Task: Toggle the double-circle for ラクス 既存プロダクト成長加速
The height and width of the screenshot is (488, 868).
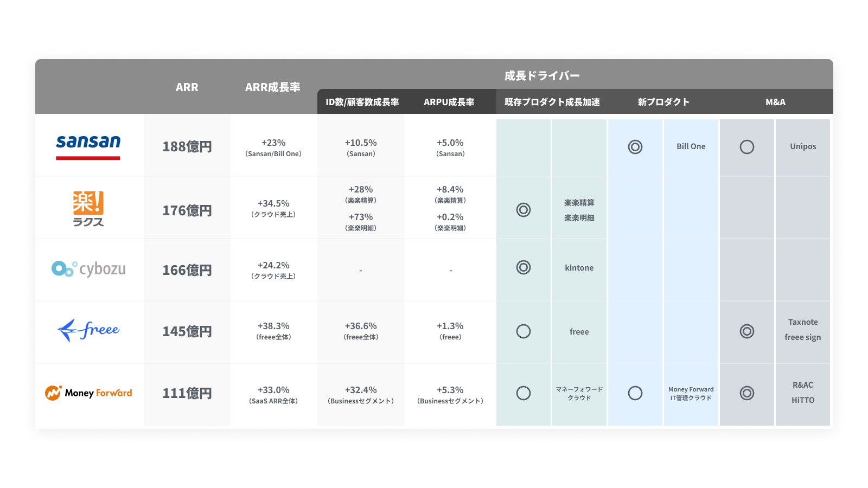Action: [x=522, y=209]
